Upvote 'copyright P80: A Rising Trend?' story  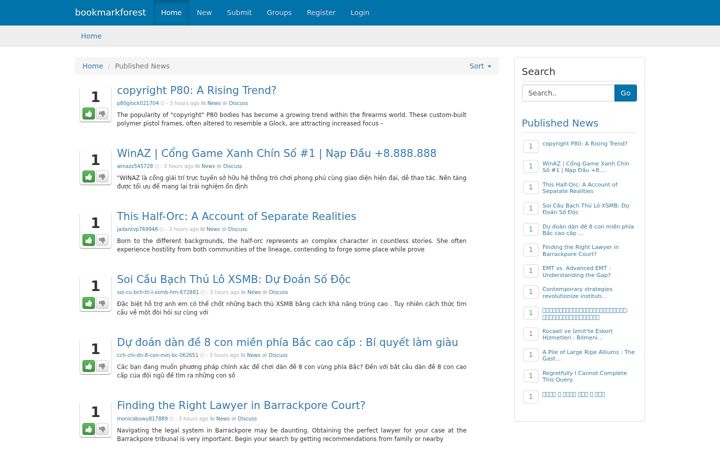point(89,113)
